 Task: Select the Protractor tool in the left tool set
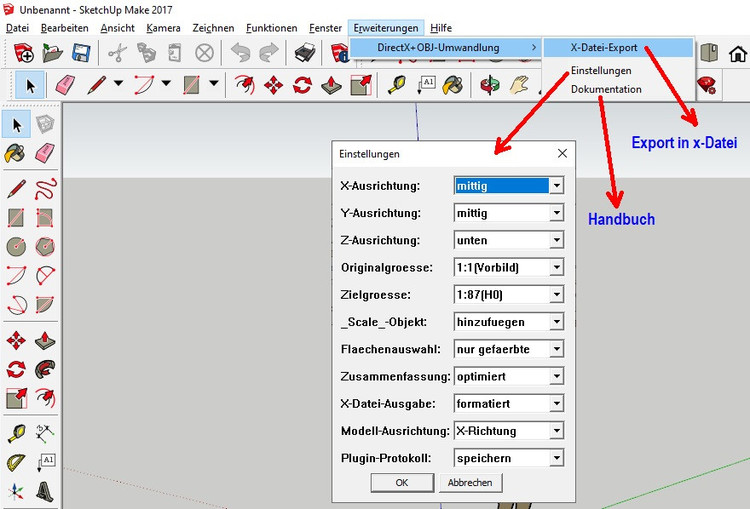(16, 462)
